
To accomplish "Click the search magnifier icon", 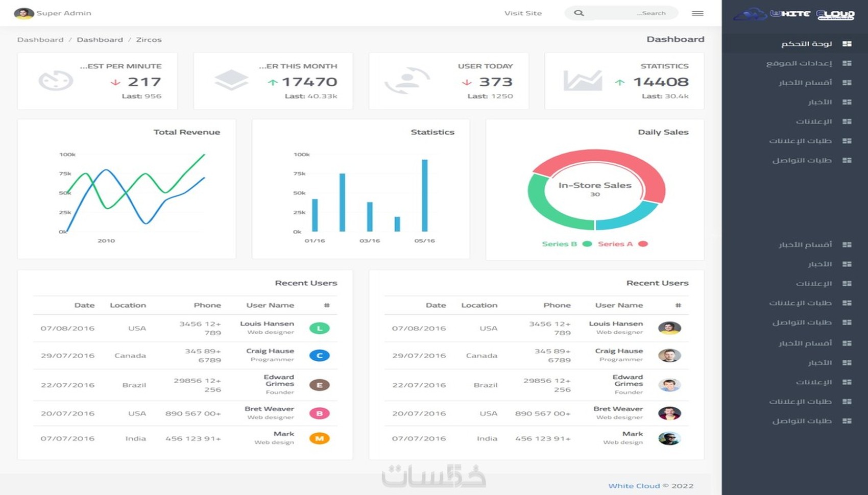I will point(578,13).
